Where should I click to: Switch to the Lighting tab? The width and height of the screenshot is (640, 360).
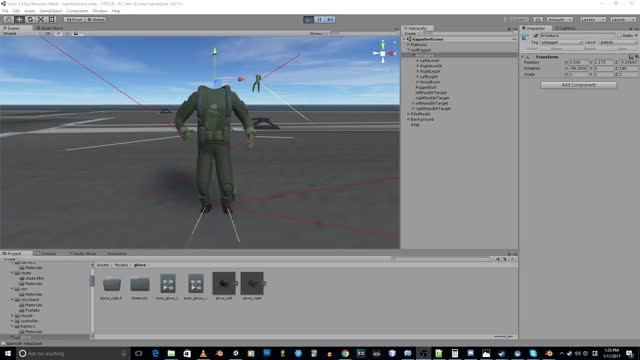[x=565, y=28]
